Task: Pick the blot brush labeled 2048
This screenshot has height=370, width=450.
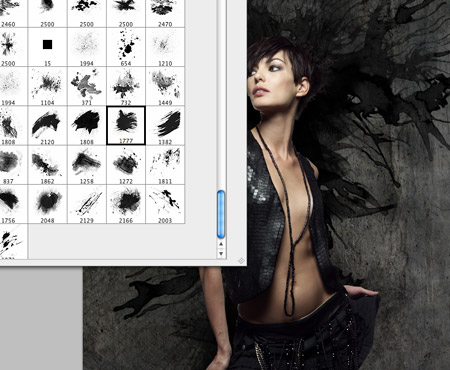Action: 48,204
